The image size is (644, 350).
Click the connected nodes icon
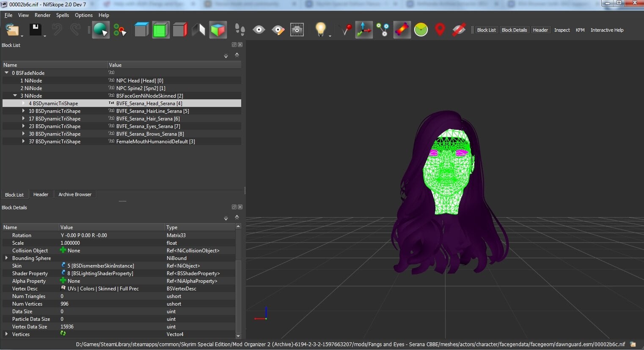pos(383,30)
